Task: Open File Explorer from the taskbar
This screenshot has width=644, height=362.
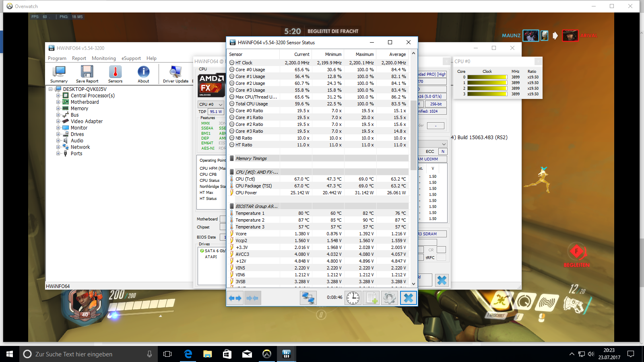Action: tap(208, 354)
